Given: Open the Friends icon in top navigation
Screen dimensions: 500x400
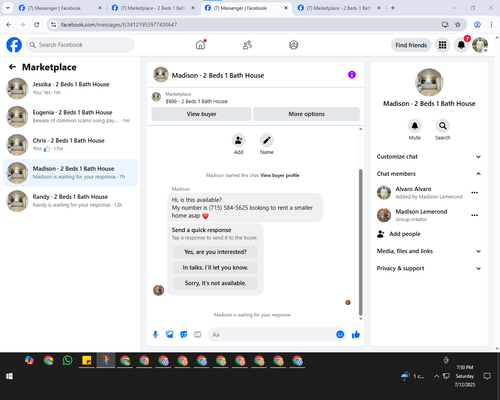Looking at the screenshot, I should click(247, 45).
